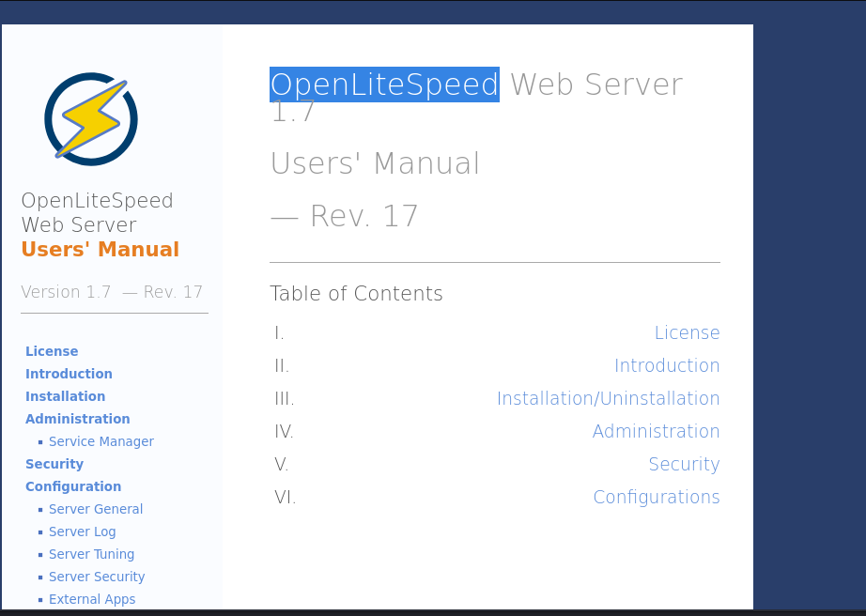Select Server General sidebar sub-item

pos(96,509)
